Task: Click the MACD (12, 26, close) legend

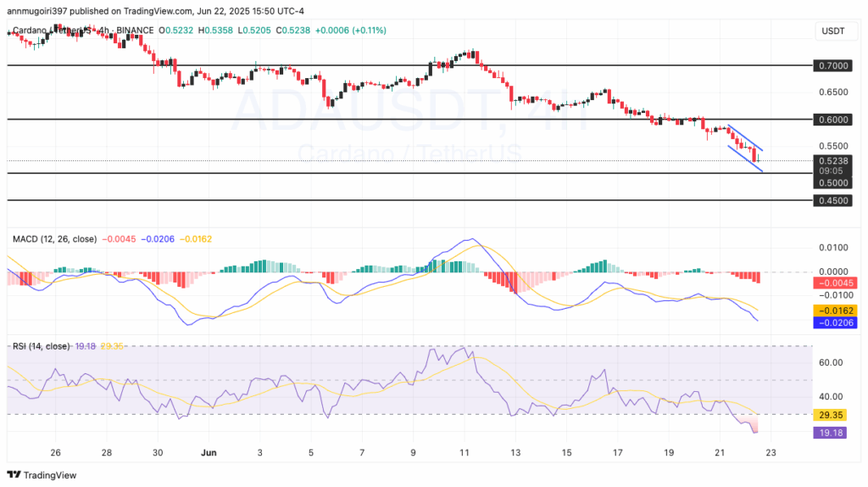Action: pyautogui.click(x=55, y=238)
